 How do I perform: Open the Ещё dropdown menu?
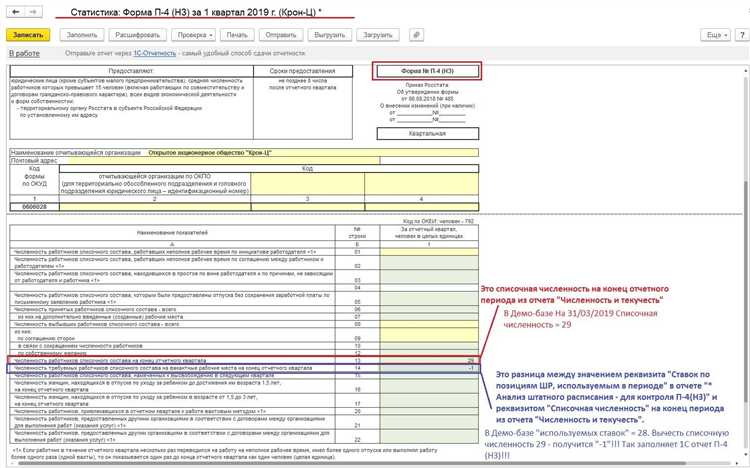coord(714,34)
